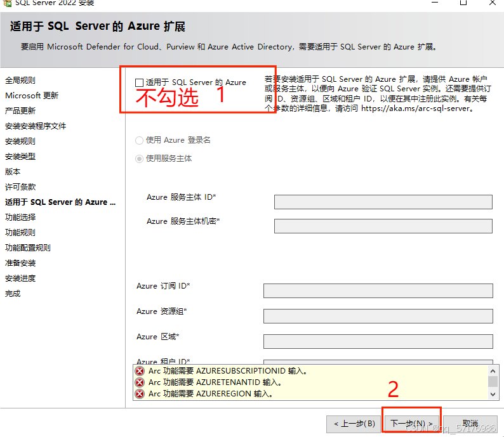Close the SQL Server 2022 setup window

point(493,3)
